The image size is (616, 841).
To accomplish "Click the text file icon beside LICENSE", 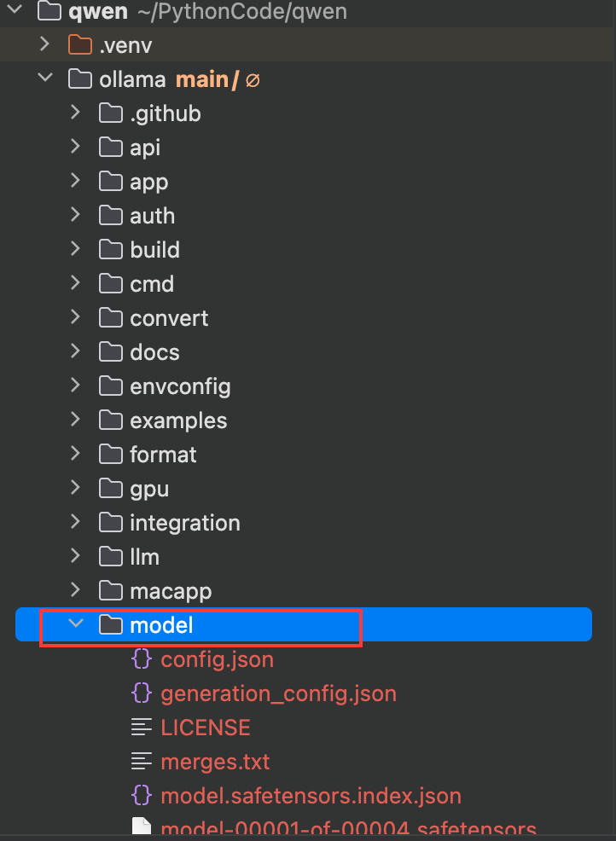I will (142, 728).
